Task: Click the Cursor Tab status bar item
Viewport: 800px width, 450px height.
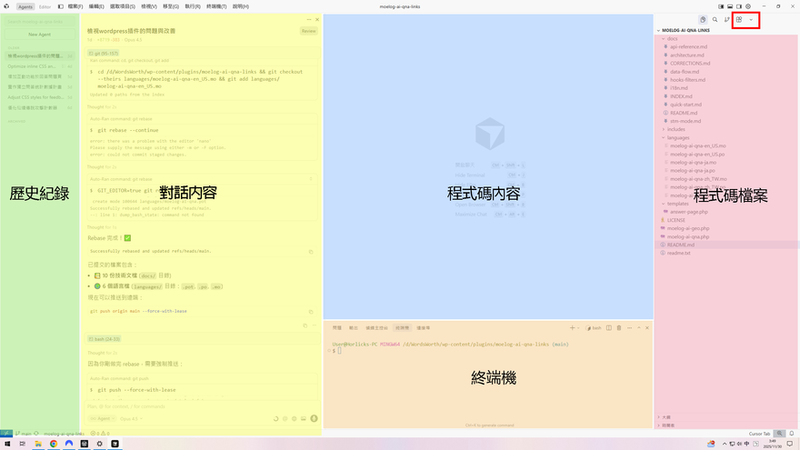Action: coord(760,434)
